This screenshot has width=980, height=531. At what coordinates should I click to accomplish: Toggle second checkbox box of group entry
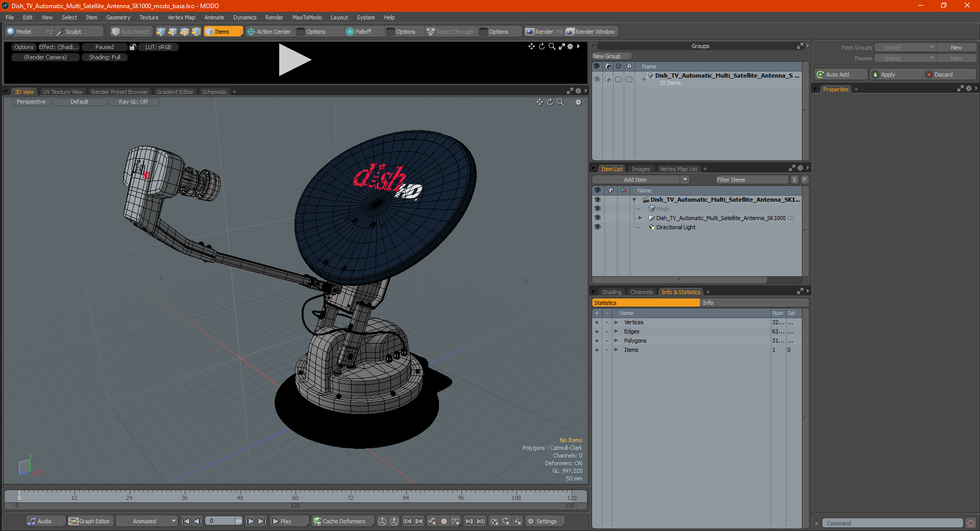click(629, 79)
